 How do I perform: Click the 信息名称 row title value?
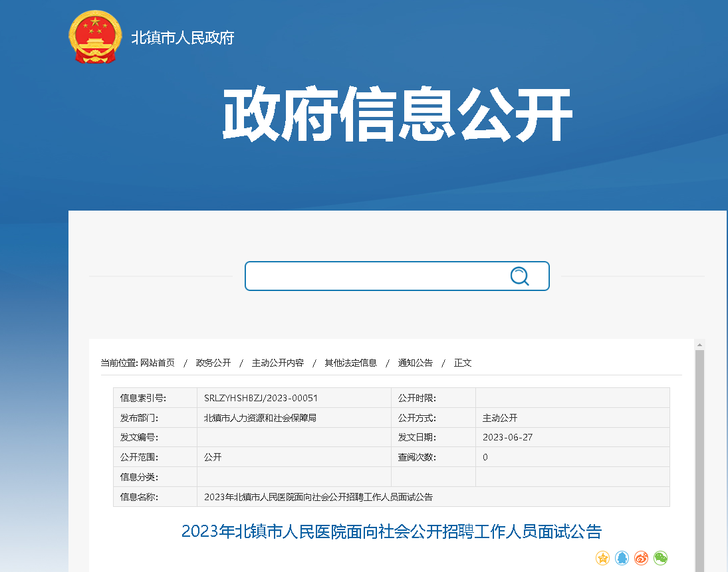click(x=318, y=498)
